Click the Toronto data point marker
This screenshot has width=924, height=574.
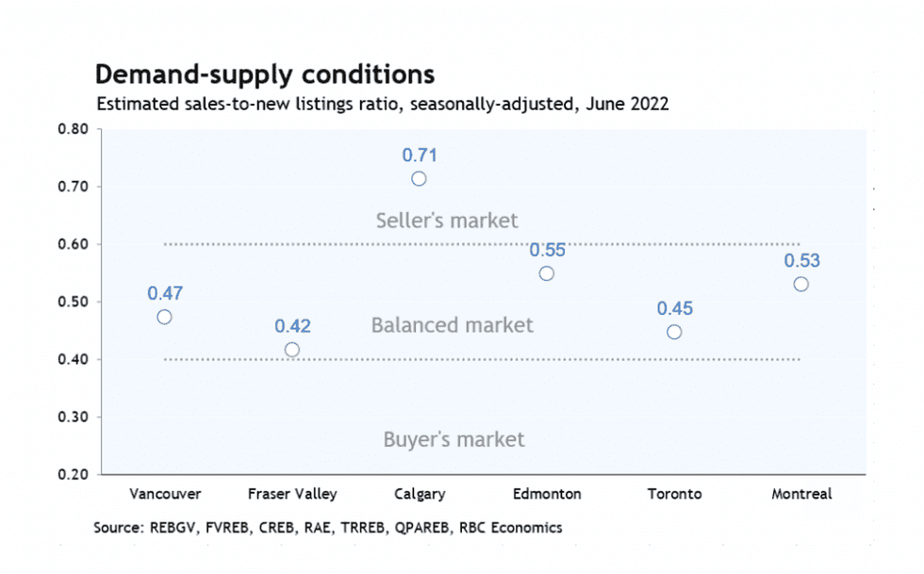pyautogui.click(x=674, y=332)
